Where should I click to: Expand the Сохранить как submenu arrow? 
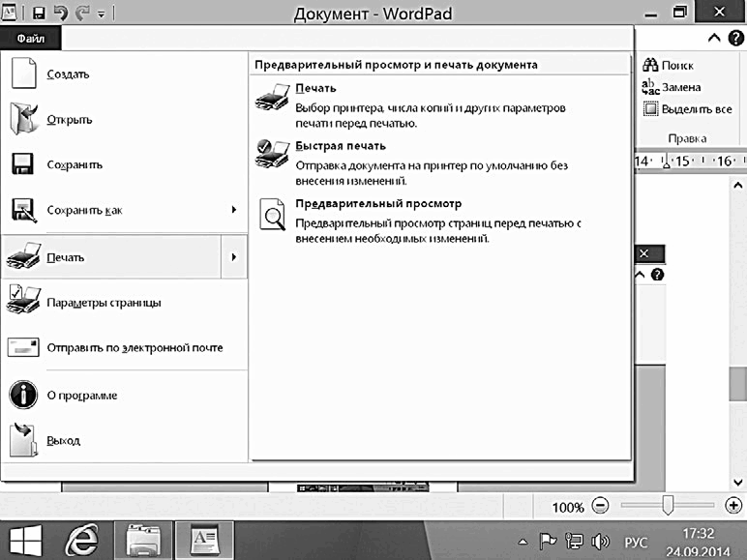233,210
